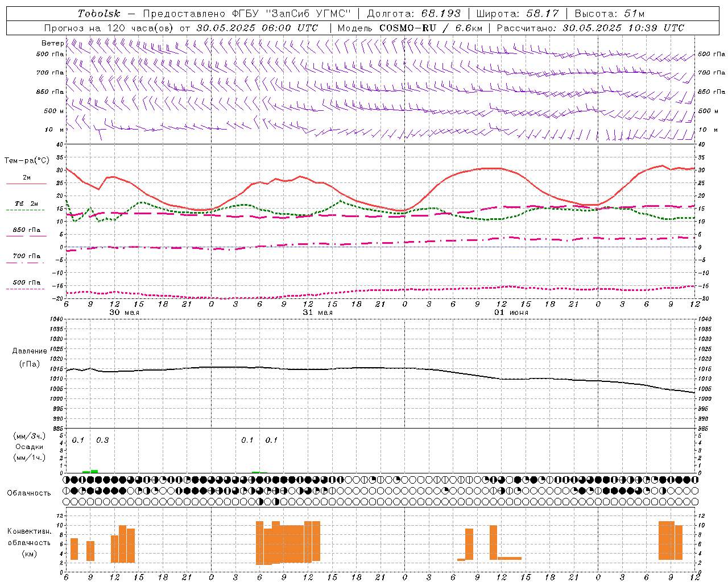Click the 'Осадки' precipitation label
This screenshot has height=582, width=728.
(29, 447)
